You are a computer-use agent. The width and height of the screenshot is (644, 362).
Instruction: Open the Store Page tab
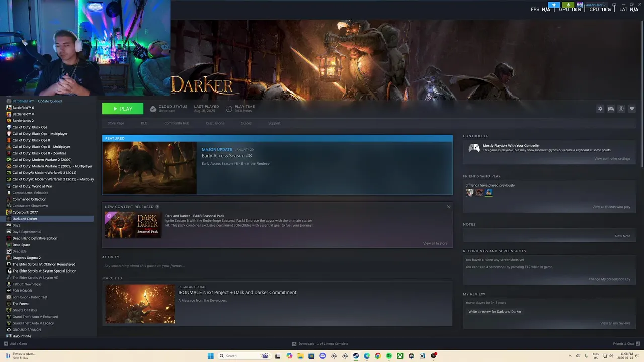(x=116, y=123)
